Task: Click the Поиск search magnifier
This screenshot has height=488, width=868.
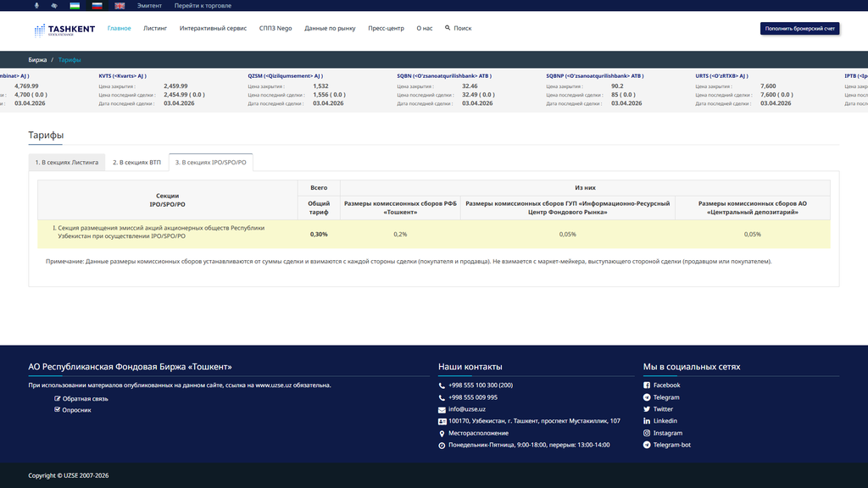Action: point(448,28)
